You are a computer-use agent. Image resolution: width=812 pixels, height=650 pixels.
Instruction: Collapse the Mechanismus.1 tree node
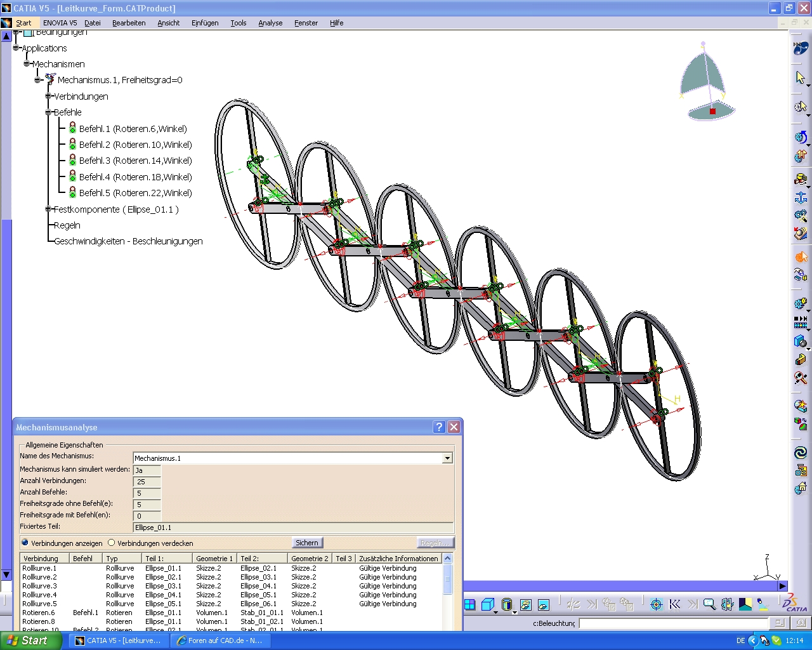coord(38,80)
